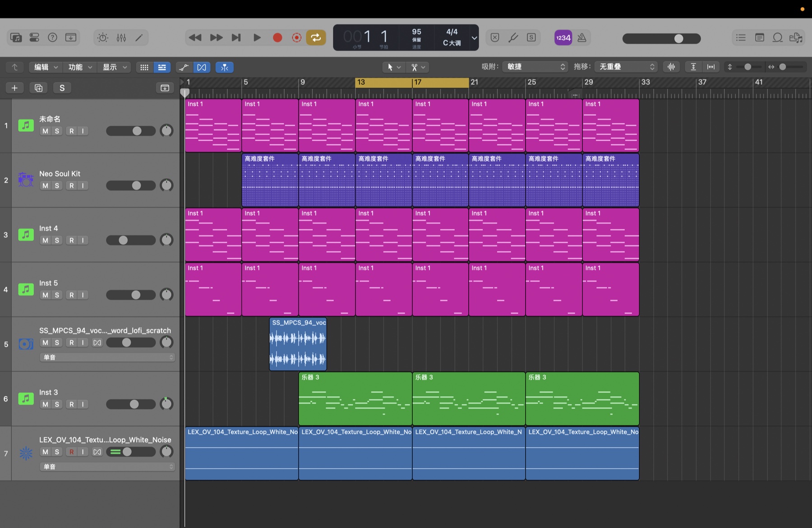This screenshot has height=528, width=812.
Task: Rewind the playhead
Action: (195, 38)
